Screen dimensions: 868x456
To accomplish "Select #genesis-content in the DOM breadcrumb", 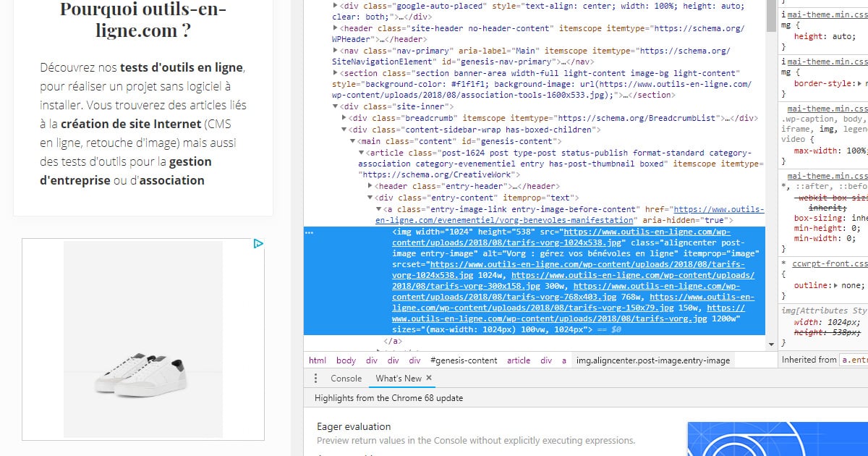I will click(x=464, y=360).
